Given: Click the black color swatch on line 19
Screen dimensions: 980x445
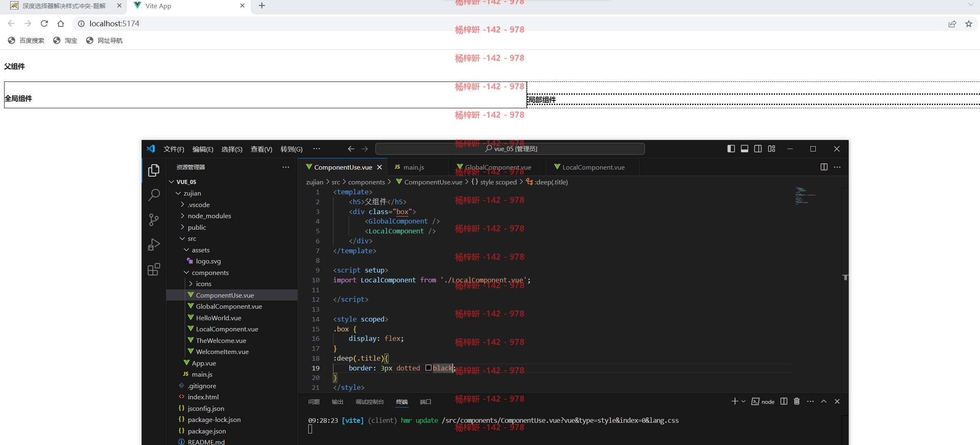Looking at the screenshot, I should tap(428, 368).
